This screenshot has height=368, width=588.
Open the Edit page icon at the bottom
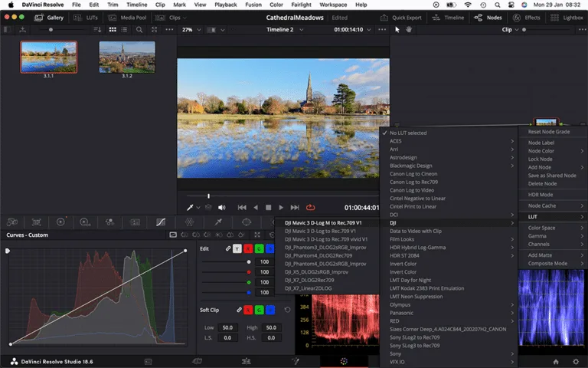pyautogui.click(x=247, y=361)
